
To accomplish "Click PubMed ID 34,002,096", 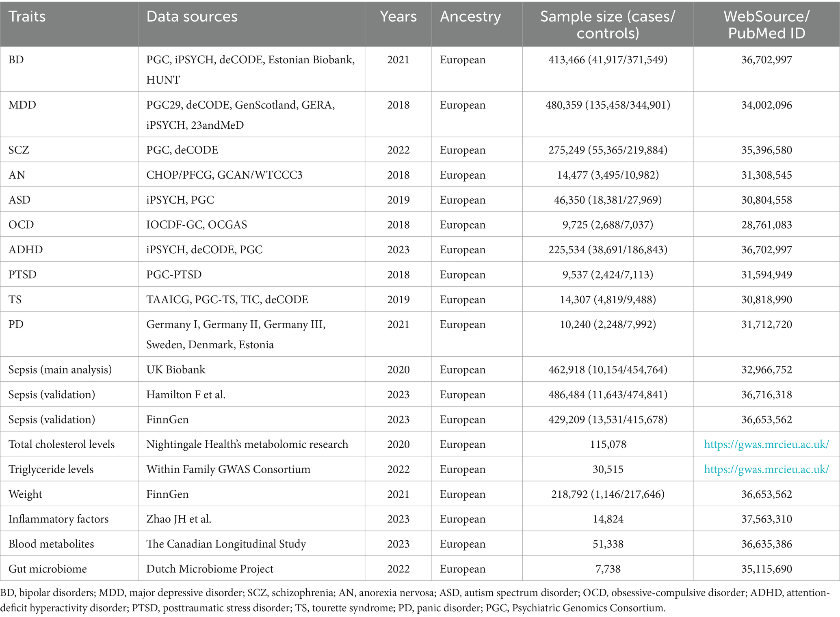I will [x=766, y=105].
